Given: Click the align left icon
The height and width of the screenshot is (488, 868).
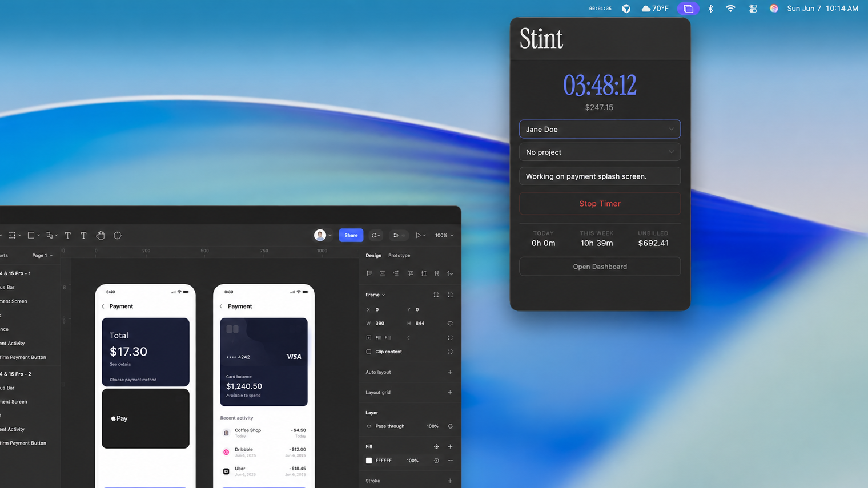Looking at the screenshot, I should coord(369,273).
